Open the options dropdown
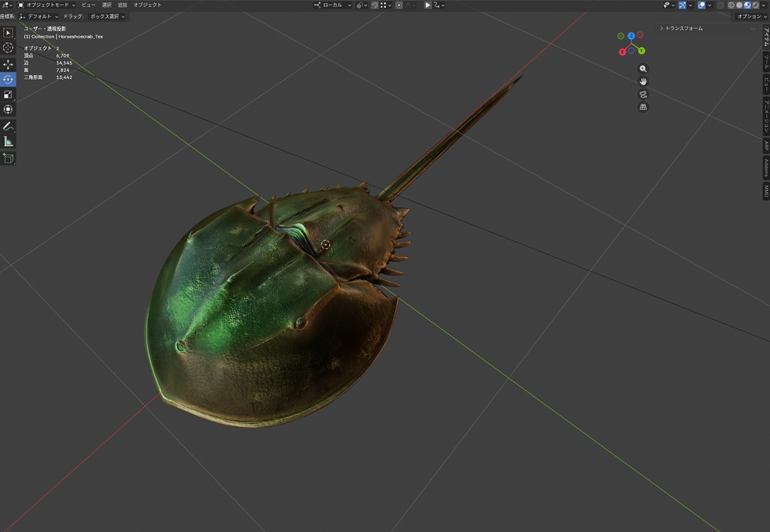Screen dimensions: 770x532 [x=751, y=17]
